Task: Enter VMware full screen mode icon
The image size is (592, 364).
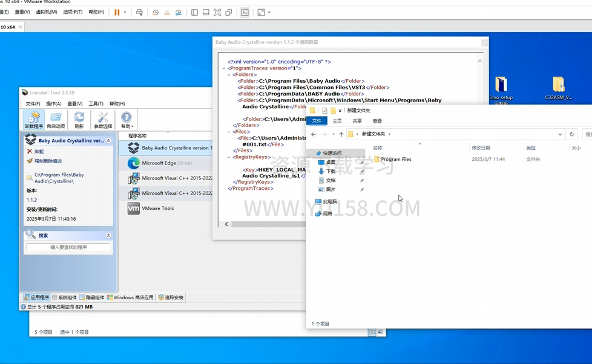Action: click(217, 12)
